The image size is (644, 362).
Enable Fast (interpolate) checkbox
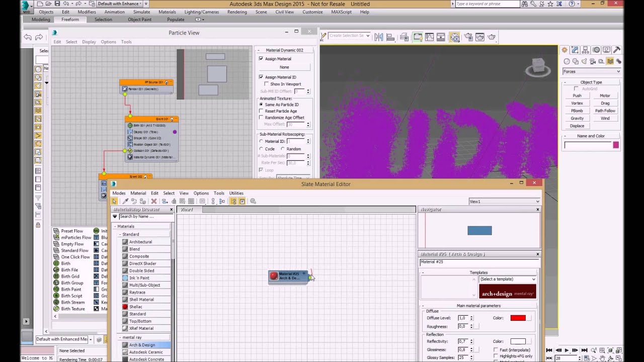pos(497,350)
